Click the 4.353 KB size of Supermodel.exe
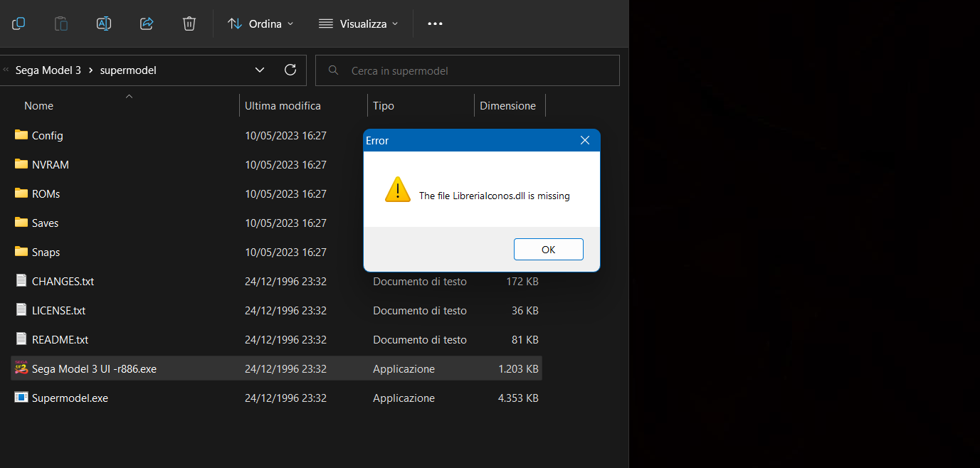 click(x=519, y=398)
